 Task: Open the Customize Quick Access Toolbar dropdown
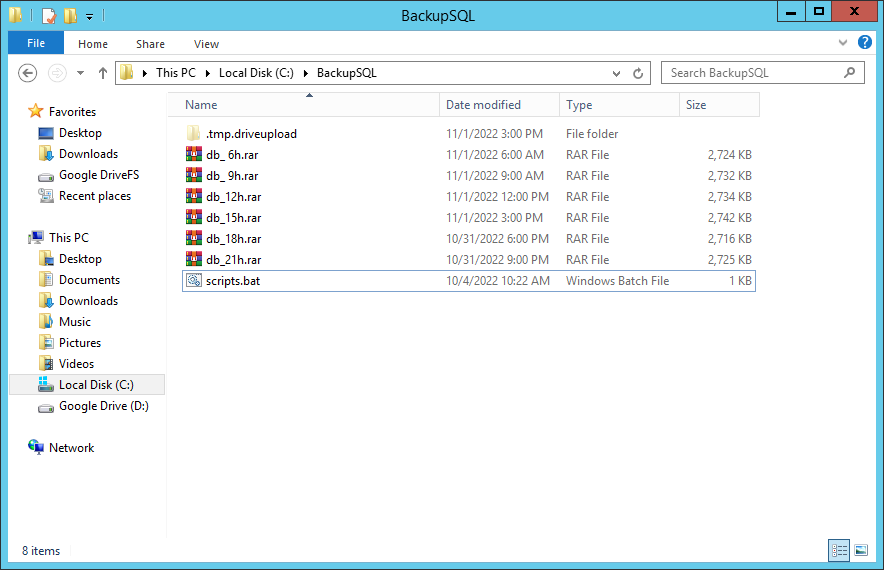89,16
